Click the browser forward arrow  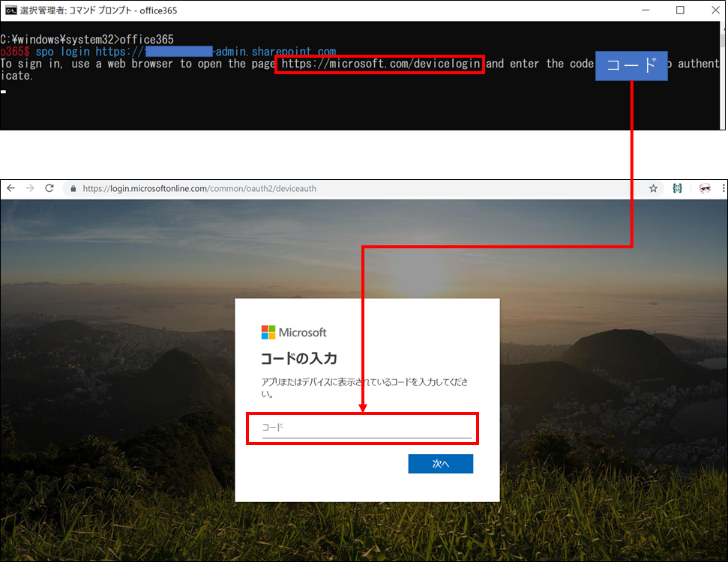tap(30, 188)
